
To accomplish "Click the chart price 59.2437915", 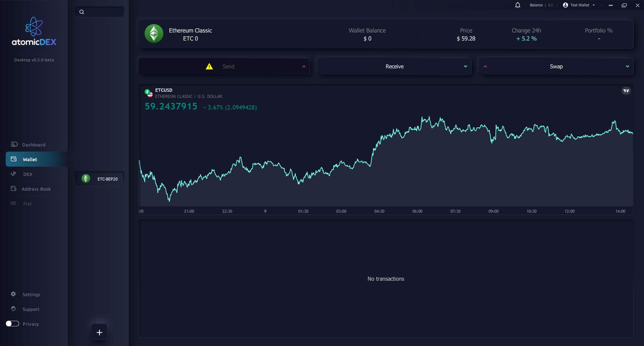I will (x=171, y=107).
